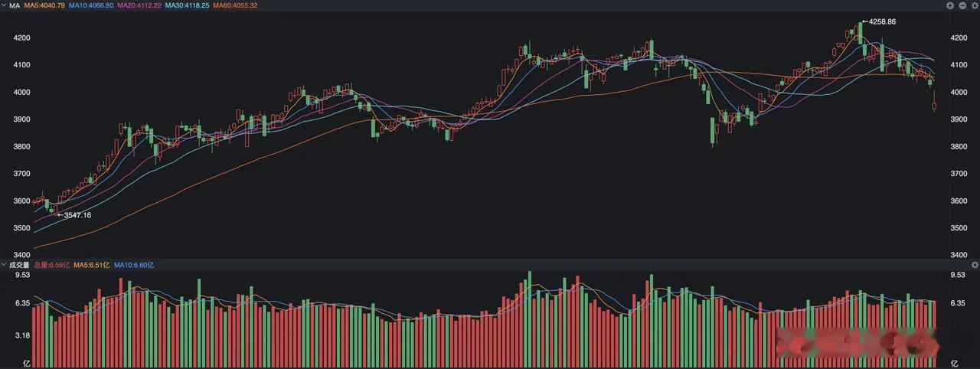Zoom in with the plus icon
Viewport: 980px width, 369px height.
tap(950, 5)
